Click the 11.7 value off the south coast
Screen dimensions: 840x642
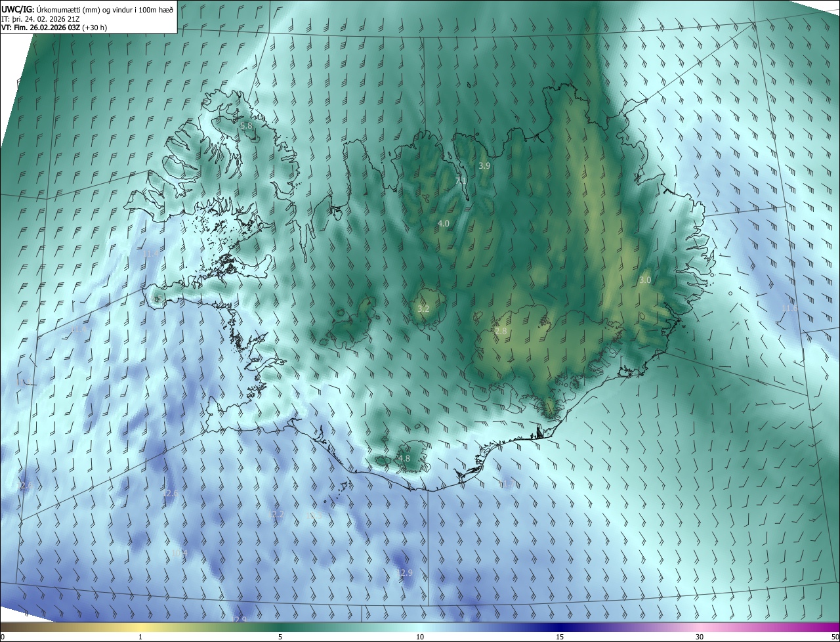(x=506, y=484)
